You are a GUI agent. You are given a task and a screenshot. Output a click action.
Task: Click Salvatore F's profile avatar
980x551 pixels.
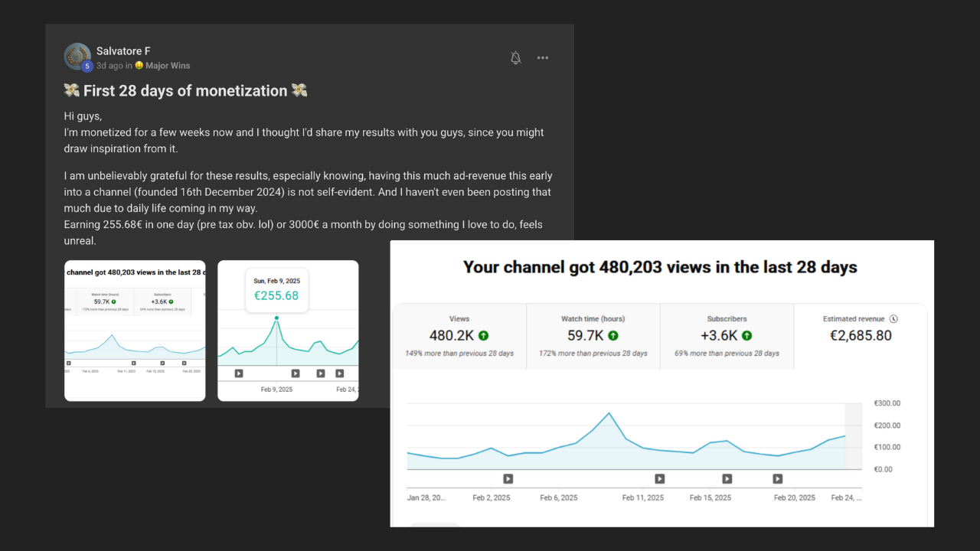click(x=77, y=57)
